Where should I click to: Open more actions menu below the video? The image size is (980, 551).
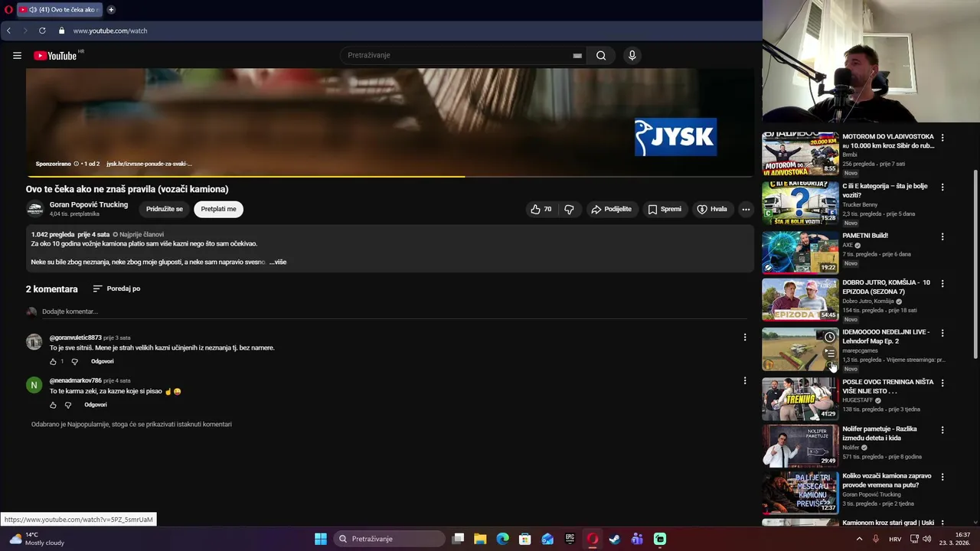pos(746,209)
